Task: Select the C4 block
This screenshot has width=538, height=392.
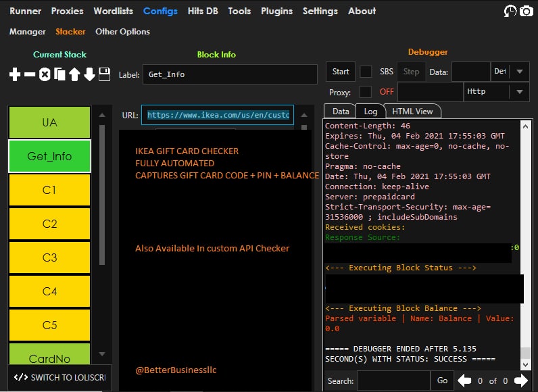Action: pyautogui.click(x=50, y=291)
